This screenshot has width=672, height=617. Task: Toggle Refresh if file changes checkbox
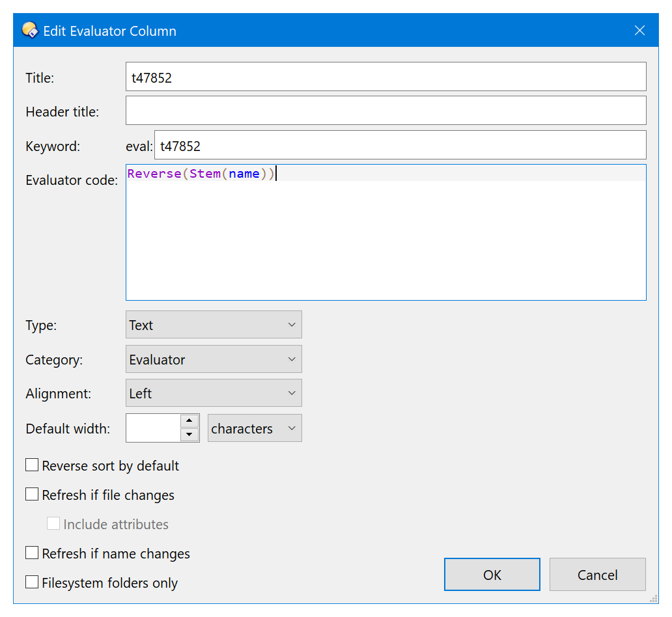(32, 495)
